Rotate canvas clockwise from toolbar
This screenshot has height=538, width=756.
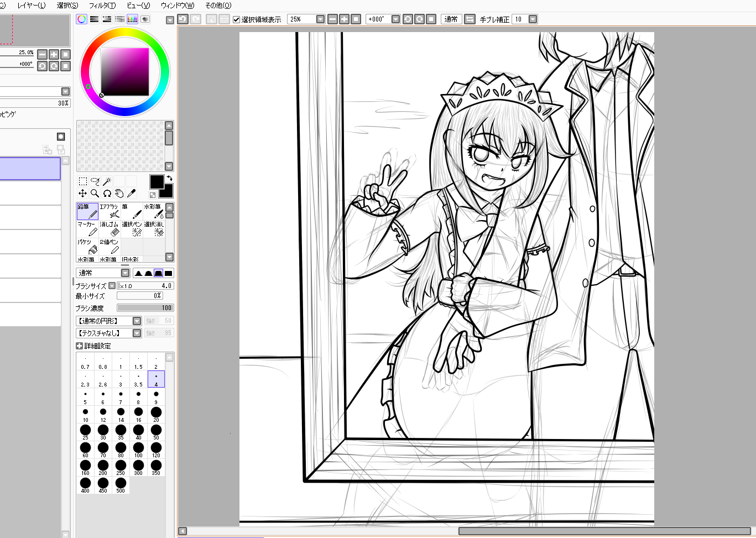tap(420, 19)
